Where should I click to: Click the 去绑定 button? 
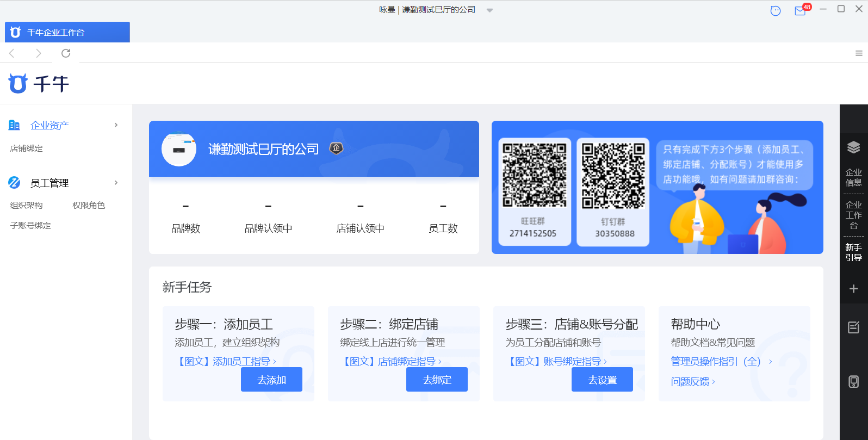437,380
